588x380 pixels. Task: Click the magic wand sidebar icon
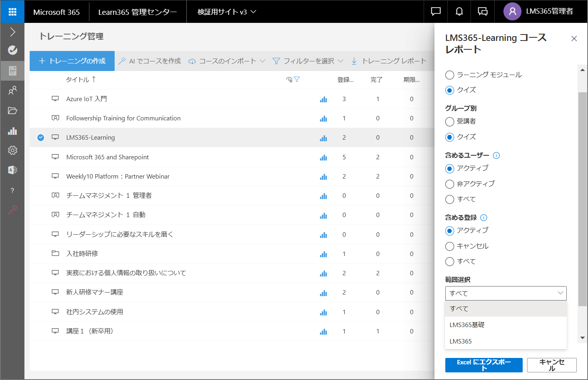(x=12, y=209)
